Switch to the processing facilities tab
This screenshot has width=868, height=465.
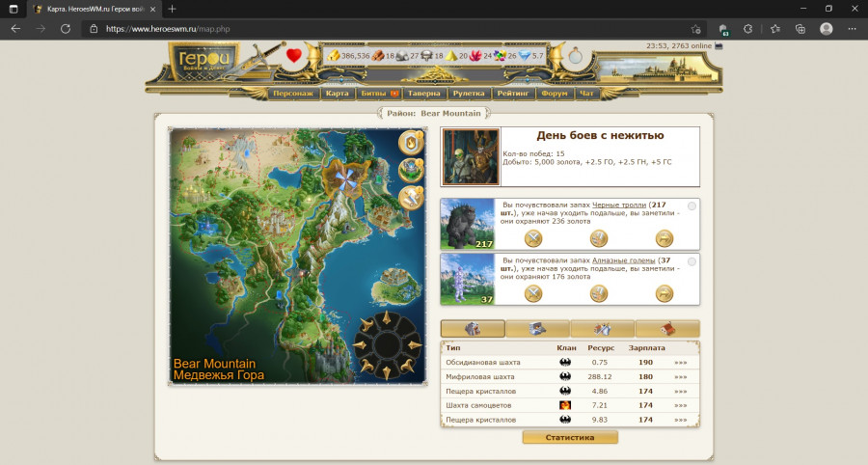pyautogui.click(x=537, y=329)
